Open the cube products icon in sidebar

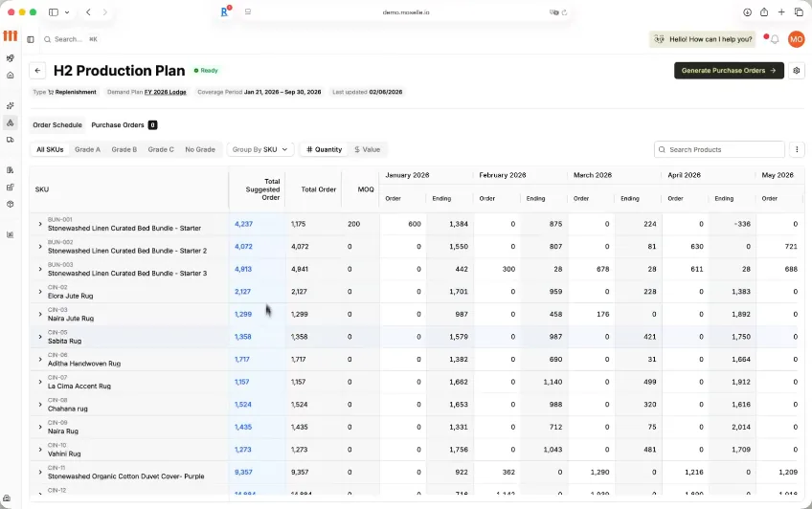tap(10, 204)
